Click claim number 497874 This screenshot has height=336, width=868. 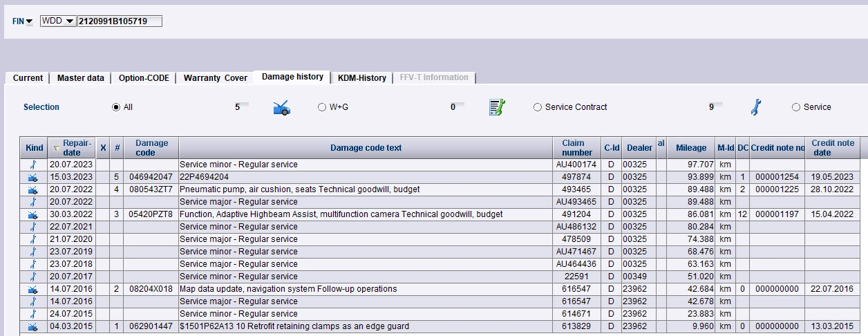576,177
